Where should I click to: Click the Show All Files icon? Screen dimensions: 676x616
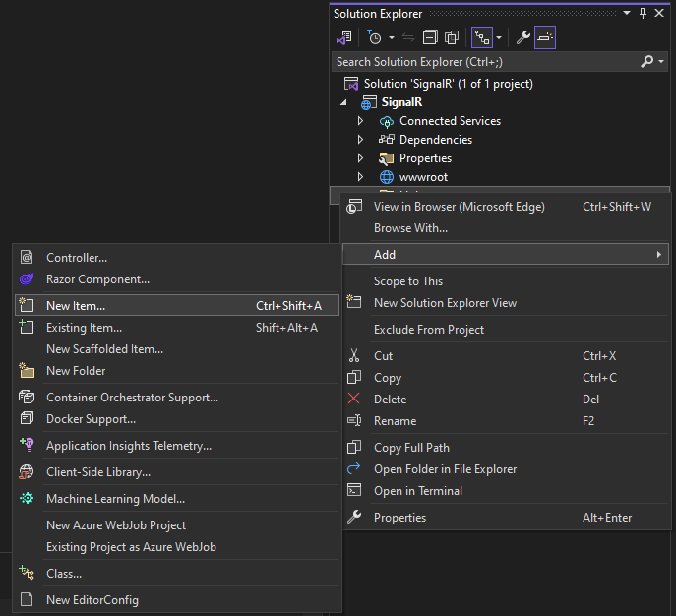click(452, 37)
